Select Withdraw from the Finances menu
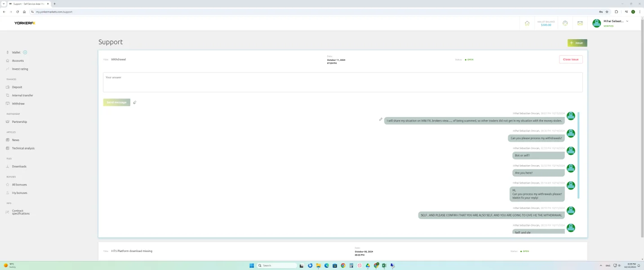Image resolution: width=644 pixels, height=270 pixels. (18, 103)
